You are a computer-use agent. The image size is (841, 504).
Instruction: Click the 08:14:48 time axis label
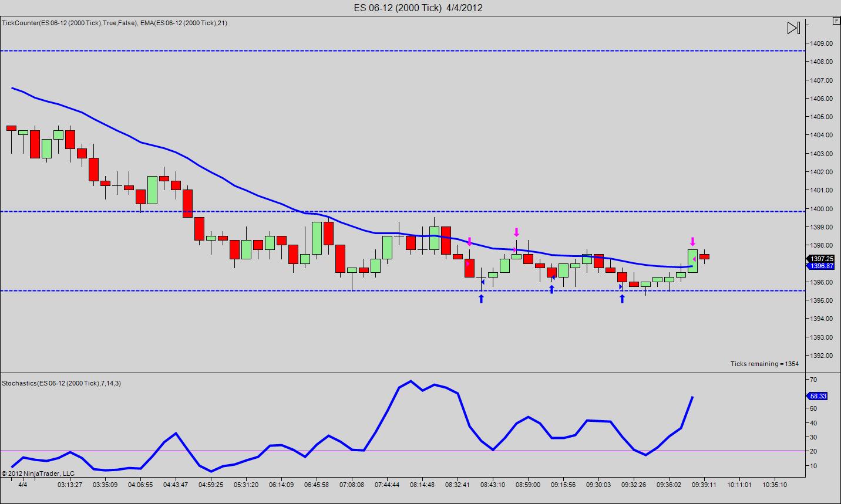pyautogui.click(x=422, y=485)
